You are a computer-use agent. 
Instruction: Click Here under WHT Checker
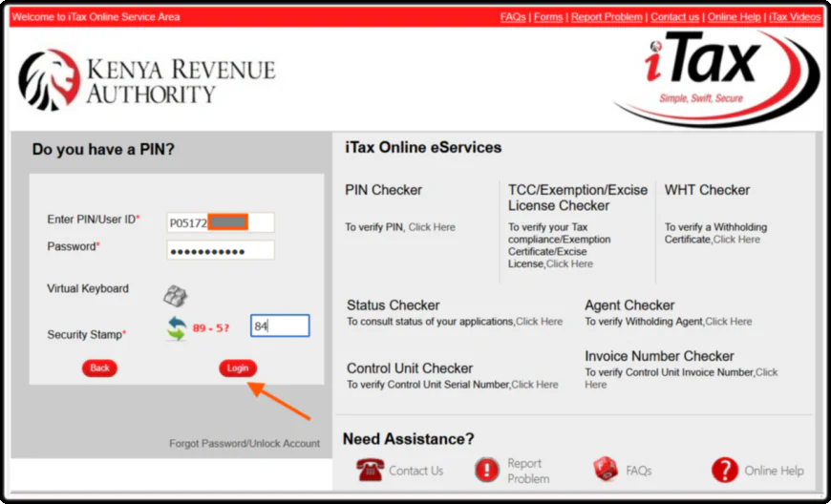pyautogui.click(x=736, y=240)
